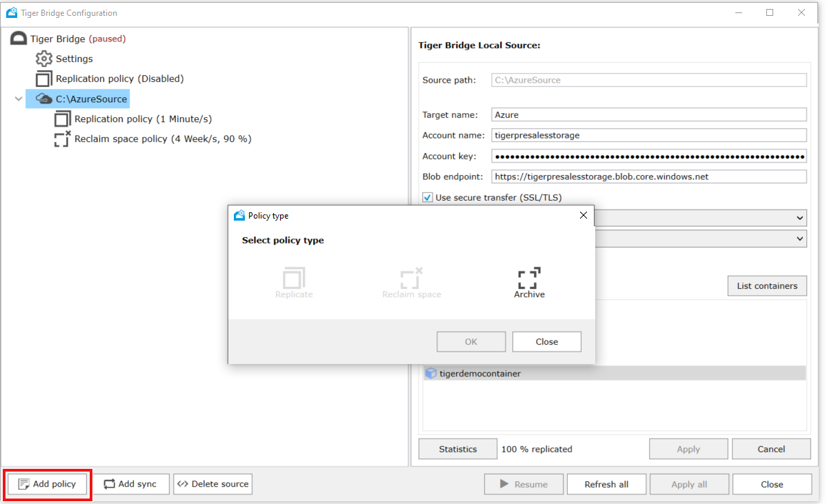Click the Add sync button
The image size is (827, 504).
pyautogui.click(x=131, y=484)
